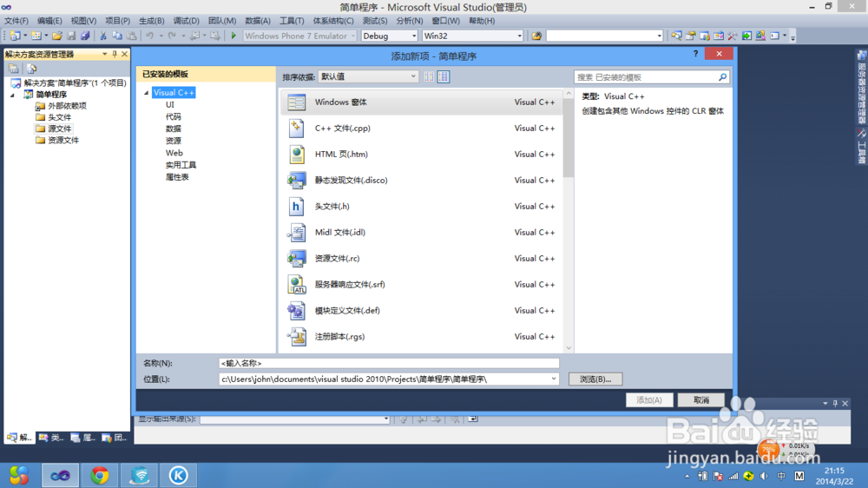This screenshot has height=488, width=868.
Task: Select the 资源文件(.rc) template row
Action: pos(421,258)
